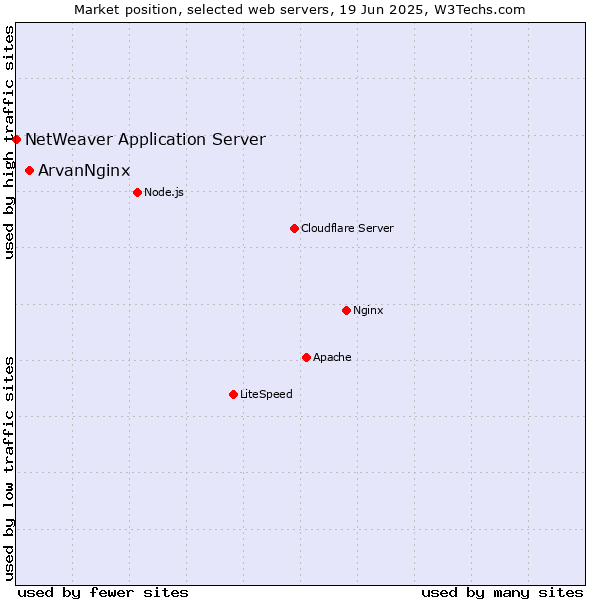The image size is (600, 600).
Task: Click the Cloudflare Server red dot
Action: (294, 228)
